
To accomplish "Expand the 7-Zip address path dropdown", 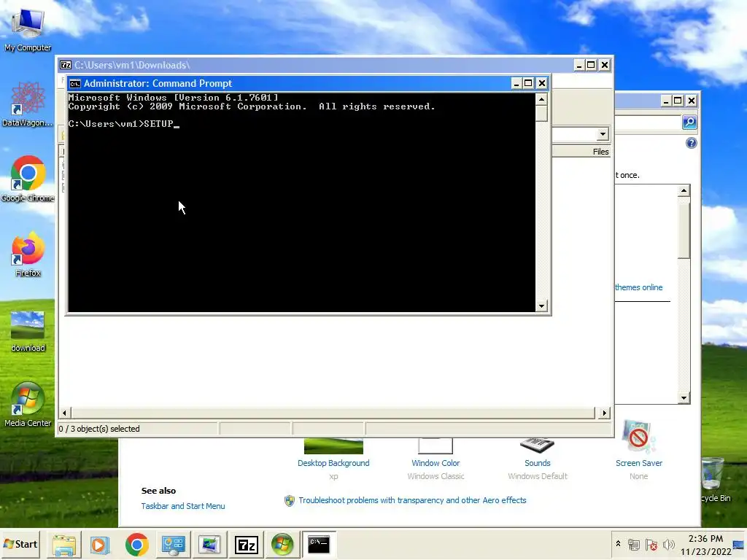I will 603,134.
